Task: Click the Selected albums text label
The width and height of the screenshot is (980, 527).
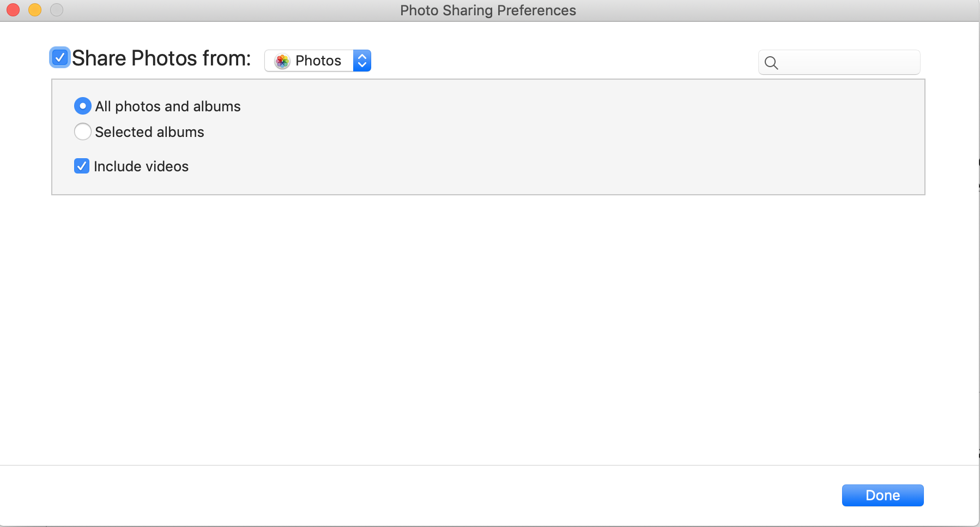Action: (149, 131)
